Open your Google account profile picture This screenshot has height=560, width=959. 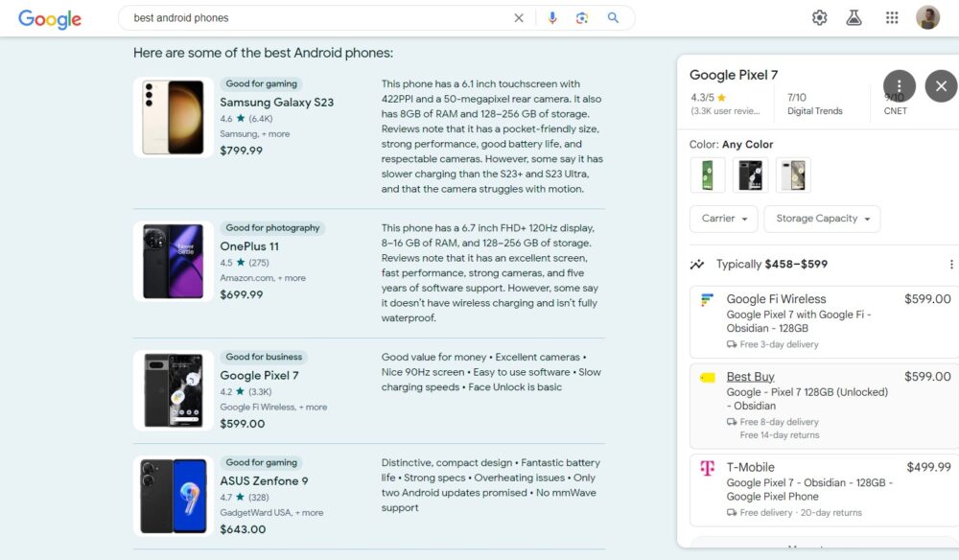[x=927, y=17]
